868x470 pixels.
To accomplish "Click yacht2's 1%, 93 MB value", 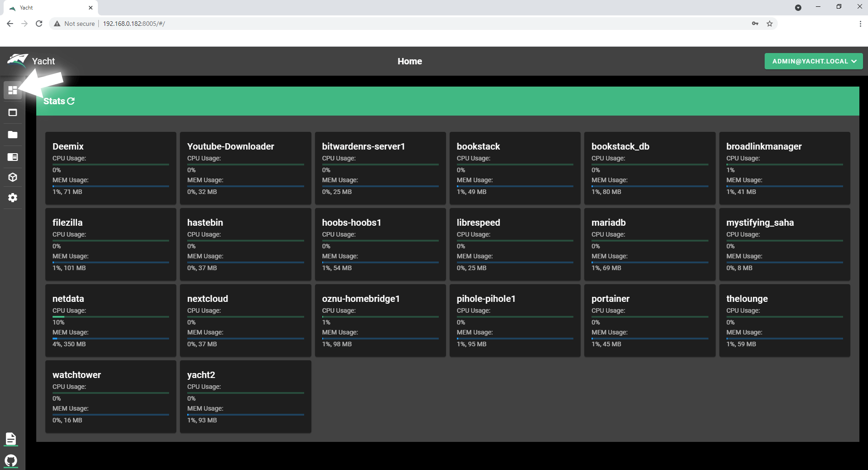I will click(x=202, y=420).
